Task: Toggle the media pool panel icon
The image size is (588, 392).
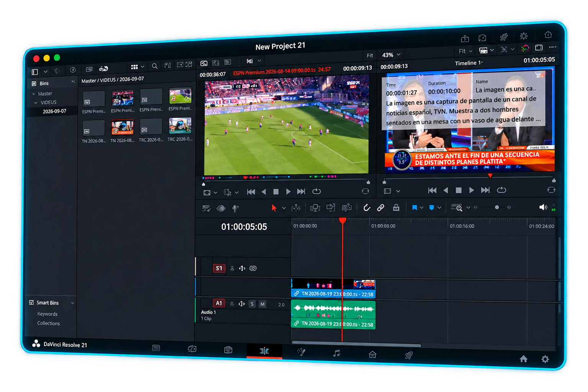Action: click(35, 72)
